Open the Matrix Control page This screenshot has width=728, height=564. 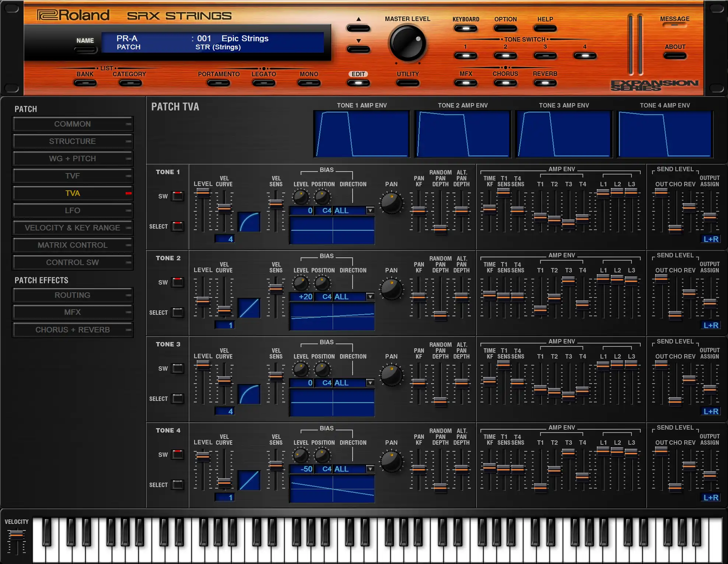[73, 245]
